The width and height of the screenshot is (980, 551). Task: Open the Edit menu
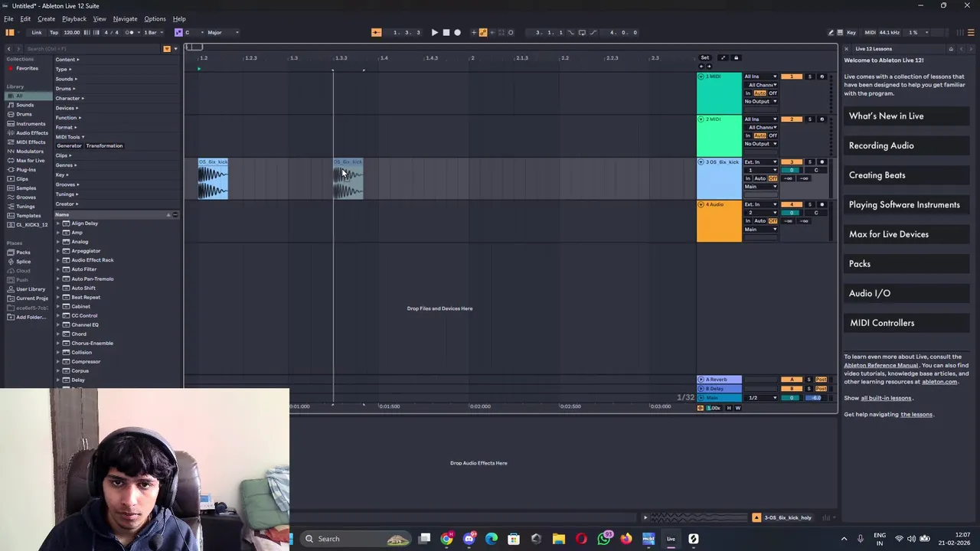pos(25,18)
